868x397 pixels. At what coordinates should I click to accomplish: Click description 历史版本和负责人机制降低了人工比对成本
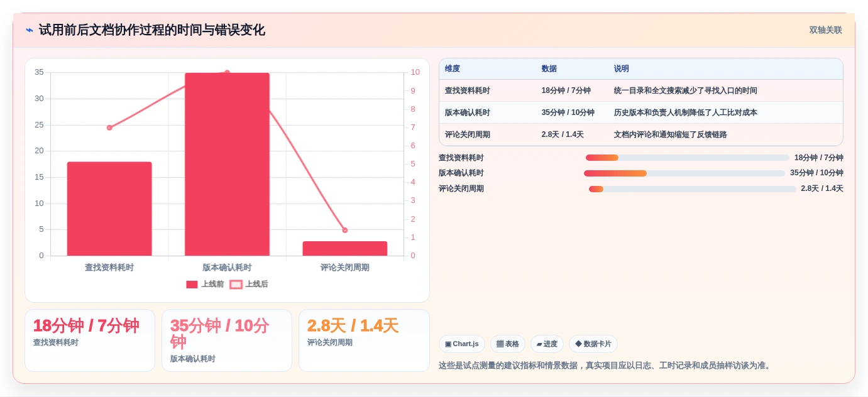click(685, 112)
